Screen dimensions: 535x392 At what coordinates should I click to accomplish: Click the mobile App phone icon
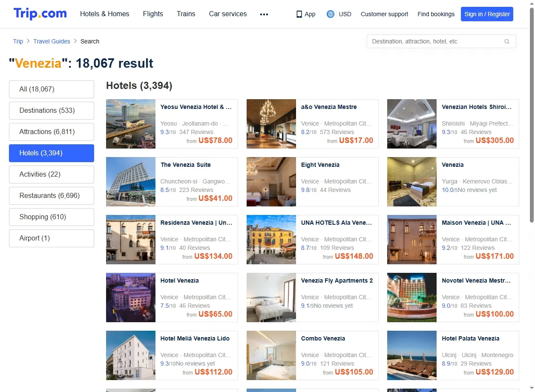click(x=299, y=14)
